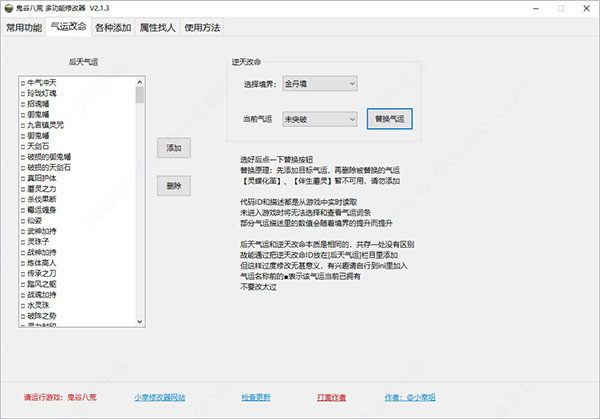Open the 常用功能 tab
The height and width of the screenshot is (419, 600).
24,28
